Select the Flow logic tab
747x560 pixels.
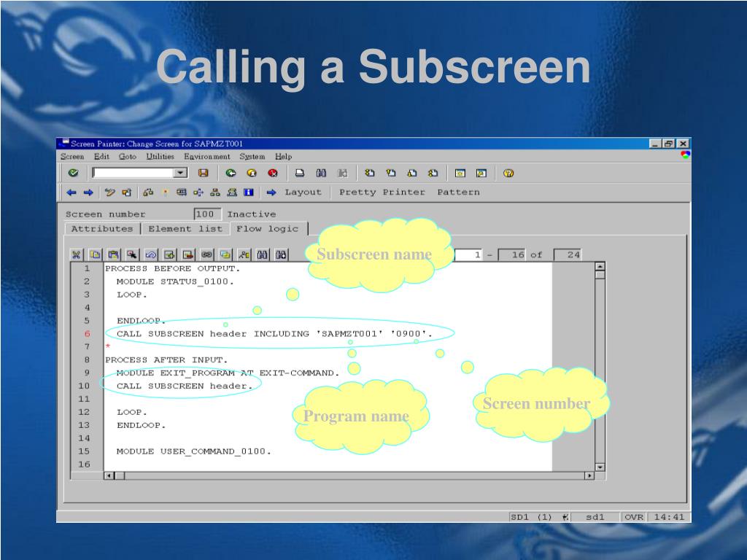click(267, 229)
